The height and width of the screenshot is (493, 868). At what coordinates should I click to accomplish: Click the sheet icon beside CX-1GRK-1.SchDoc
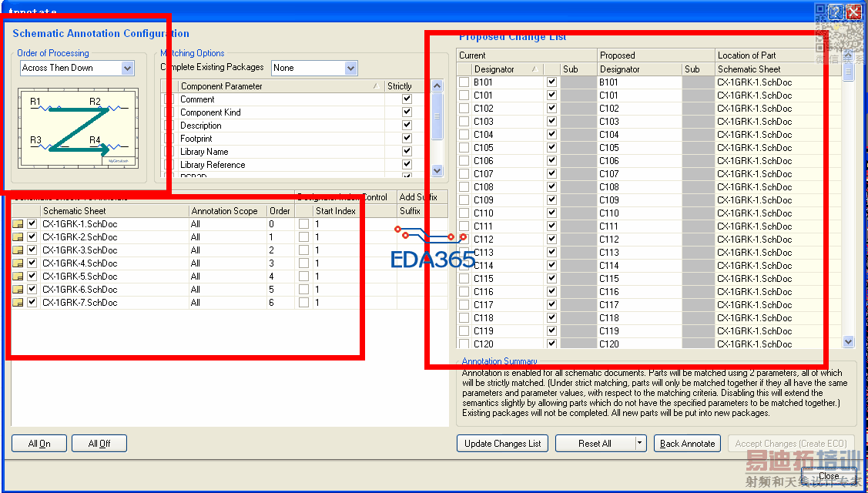coord(18,224)
